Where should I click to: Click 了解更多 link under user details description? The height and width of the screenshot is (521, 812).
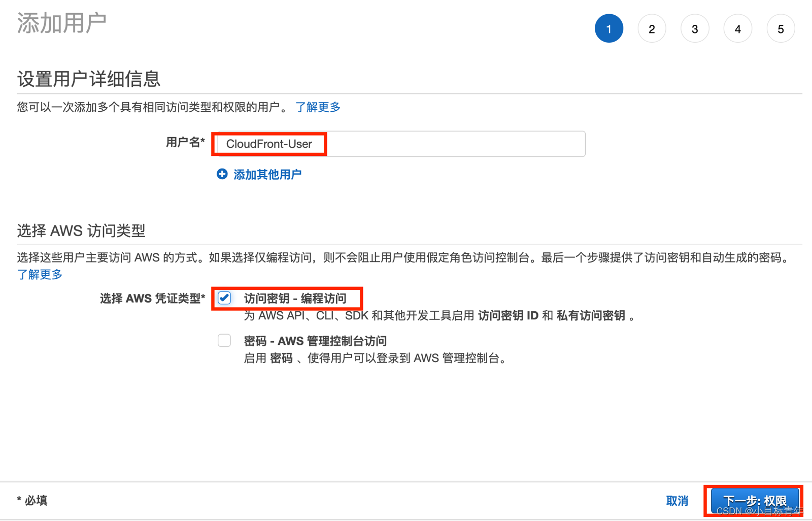(x=317, y=107)
